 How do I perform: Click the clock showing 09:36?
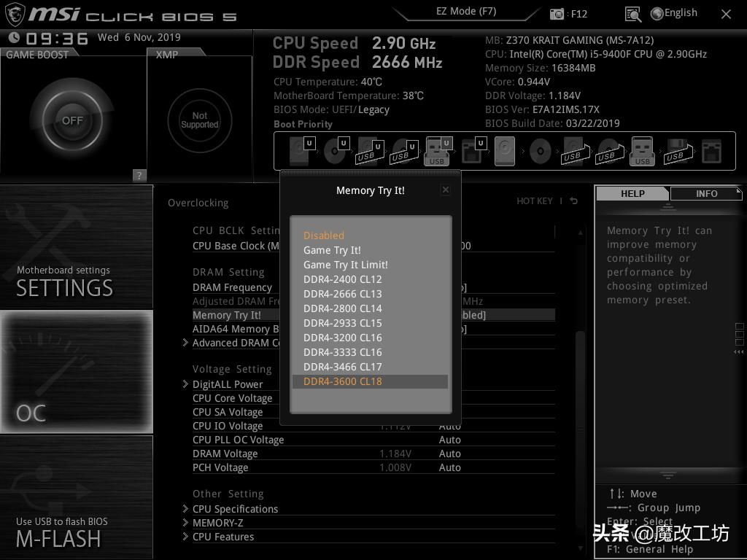[57, 38]
